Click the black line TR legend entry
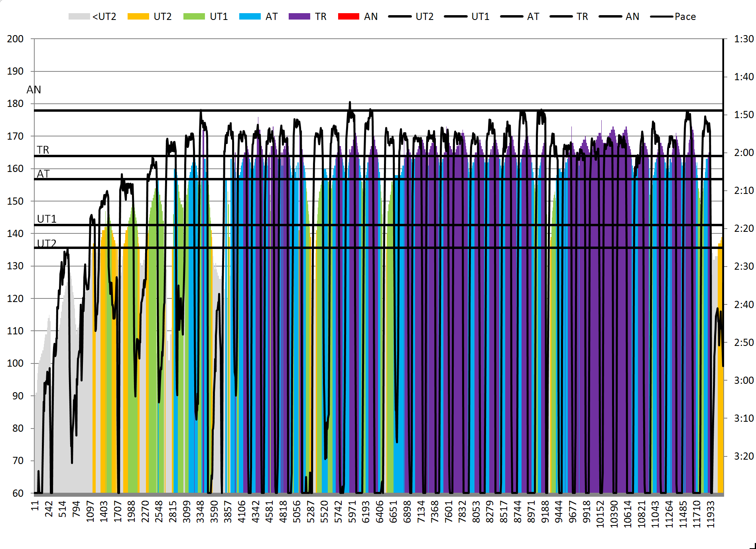The height and width of the screenshot is (549, 756). point(569,16)
